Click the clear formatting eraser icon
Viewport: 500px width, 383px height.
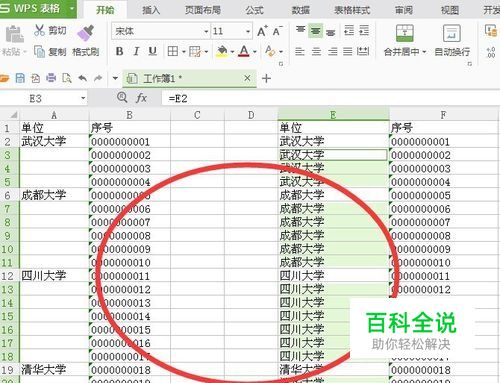coord(270,51)
